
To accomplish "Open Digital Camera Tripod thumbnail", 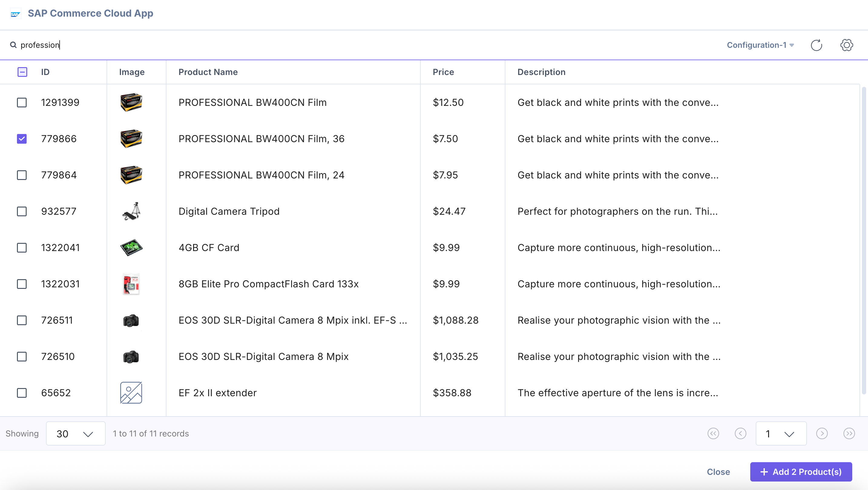I will pos(131,211).
